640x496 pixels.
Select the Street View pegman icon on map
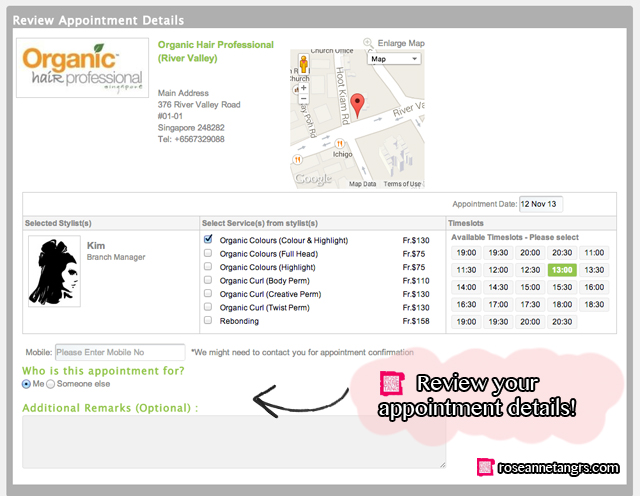pyautogui.click(x=303, y=65)
